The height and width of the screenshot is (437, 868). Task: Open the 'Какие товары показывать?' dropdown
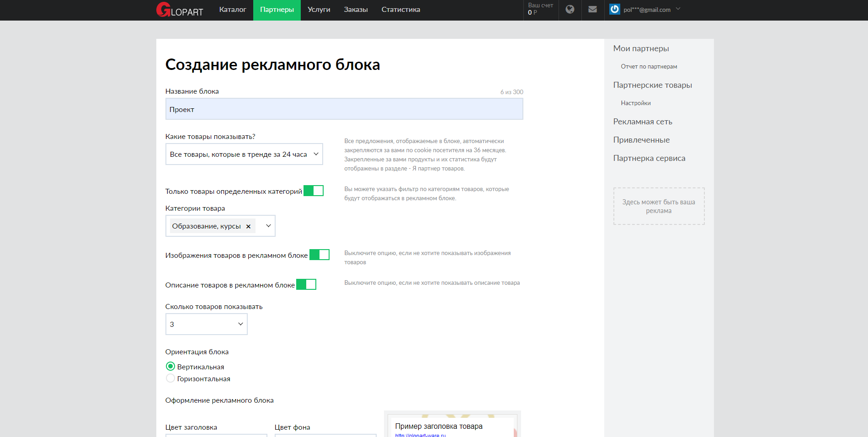click(244, 154)
